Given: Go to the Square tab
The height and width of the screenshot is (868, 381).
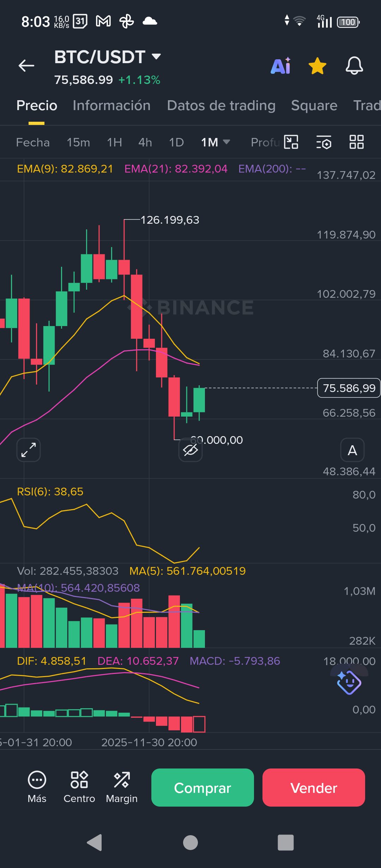Looking at the screenshot, I should [x=314, y=106].
